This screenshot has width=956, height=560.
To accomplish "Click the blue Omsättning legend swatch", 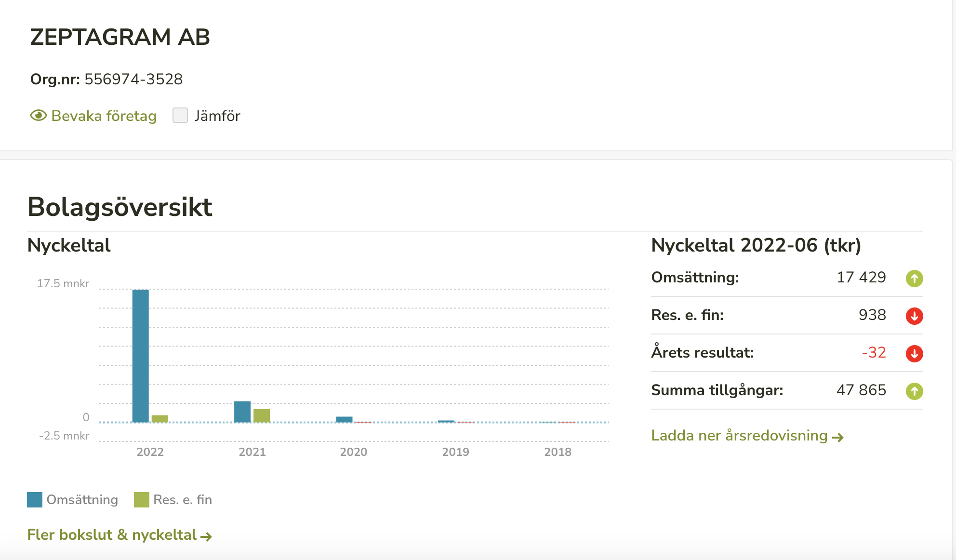I will tap(35, 500).
